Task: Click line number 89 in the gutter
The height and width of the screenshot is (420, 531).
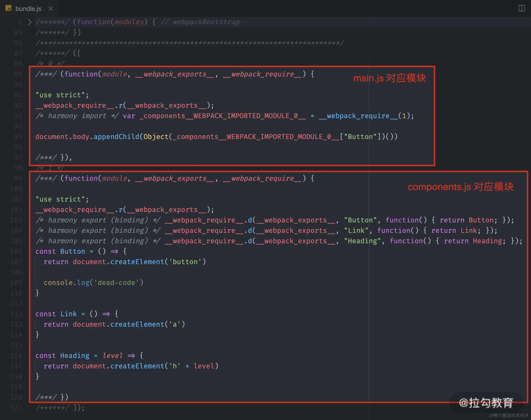Action: pyautogui.click(x=18, y=74)
